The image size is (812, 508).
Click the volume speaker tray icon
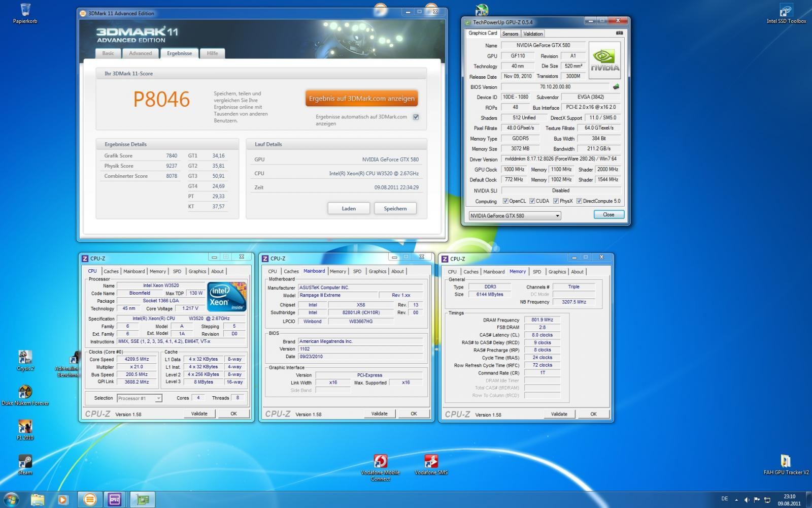747,500
